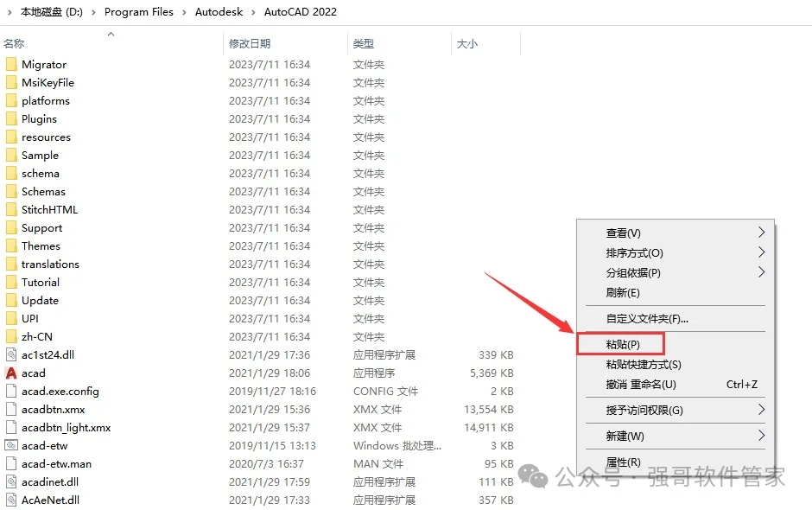
Task: Click the resources folder icon
Action: click(x=11, y=137)
